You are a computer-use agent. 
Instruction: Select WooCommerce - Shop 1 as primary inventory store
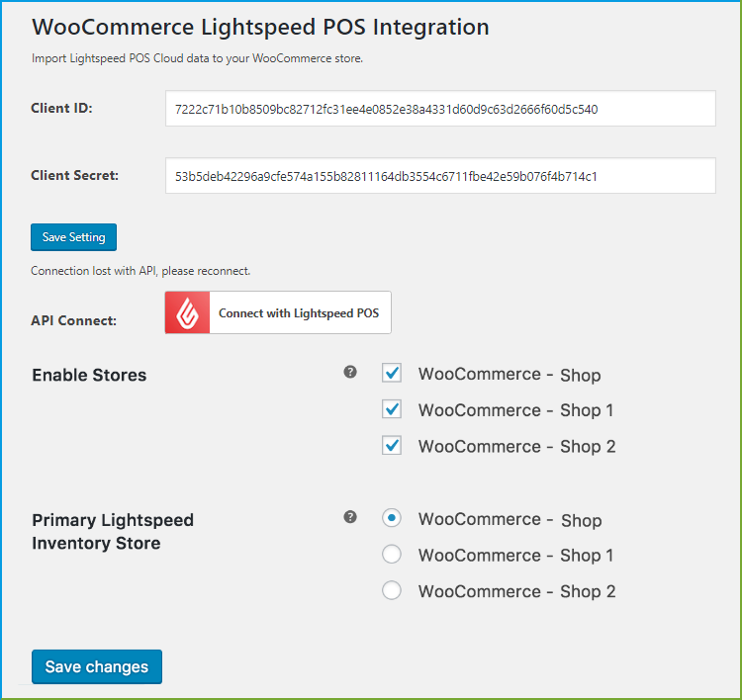coord(392,554)
